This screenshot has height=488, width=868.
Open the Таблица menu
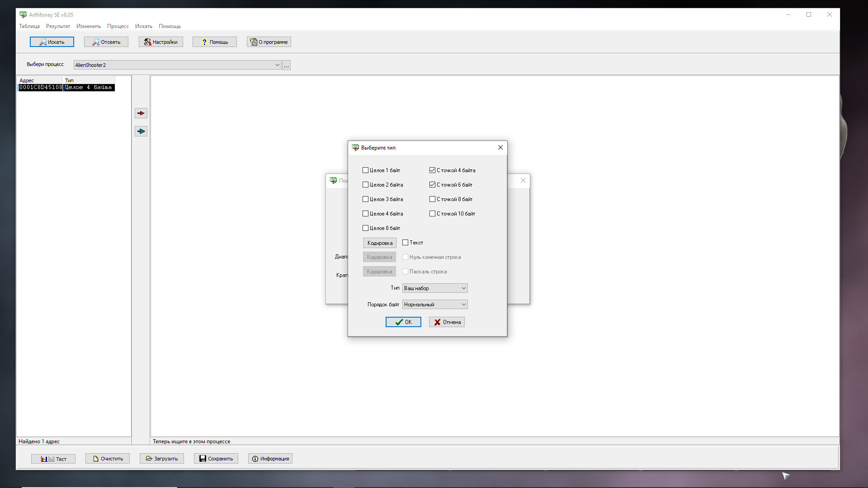pos(29,26)
